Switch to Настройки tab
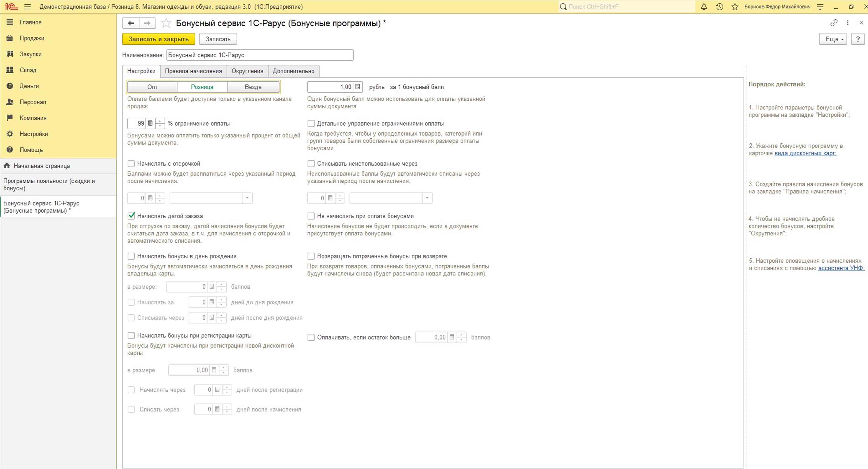Screen dimensions: 868x469 [x=141, y=71]
